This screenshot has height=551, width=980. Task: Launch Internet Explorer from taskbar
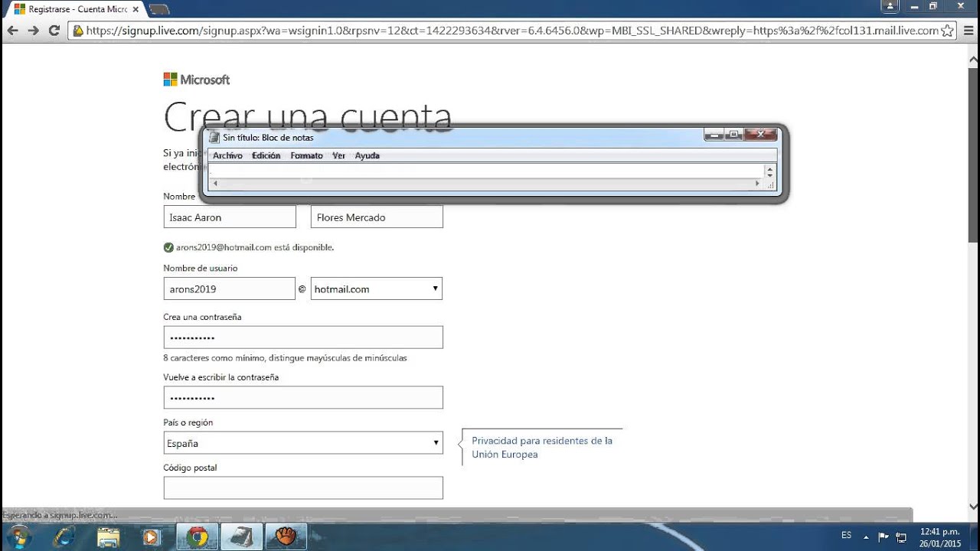point(64,536)
